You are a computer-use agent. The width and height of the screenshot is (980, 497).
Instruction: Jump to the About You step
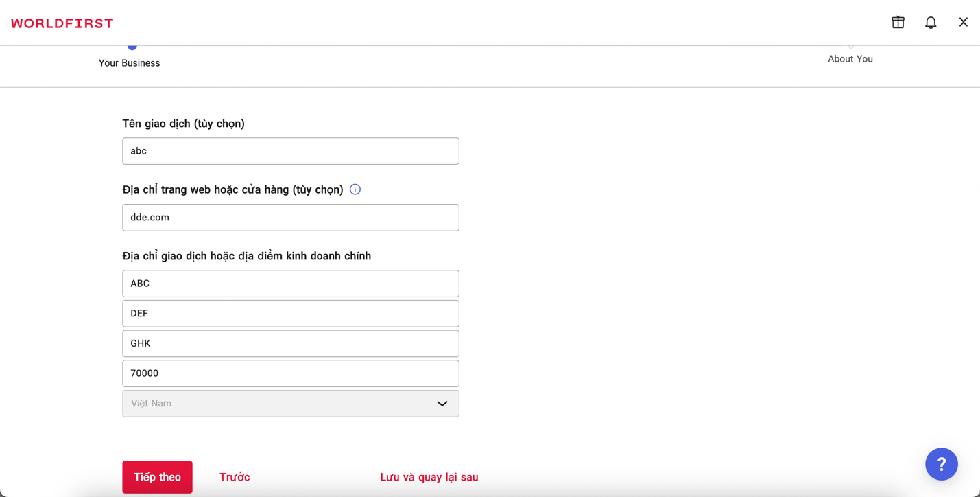(x=850, y=59)
